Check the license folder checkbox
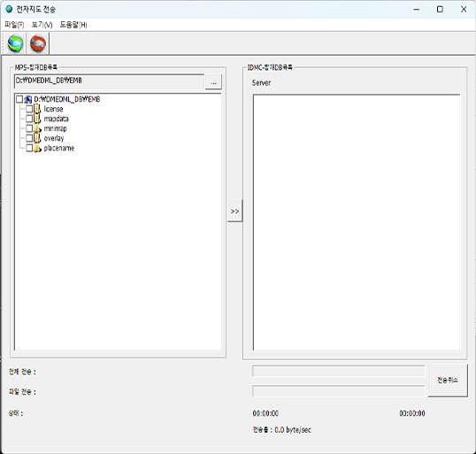476x454 pixels. tap(29, 109)
